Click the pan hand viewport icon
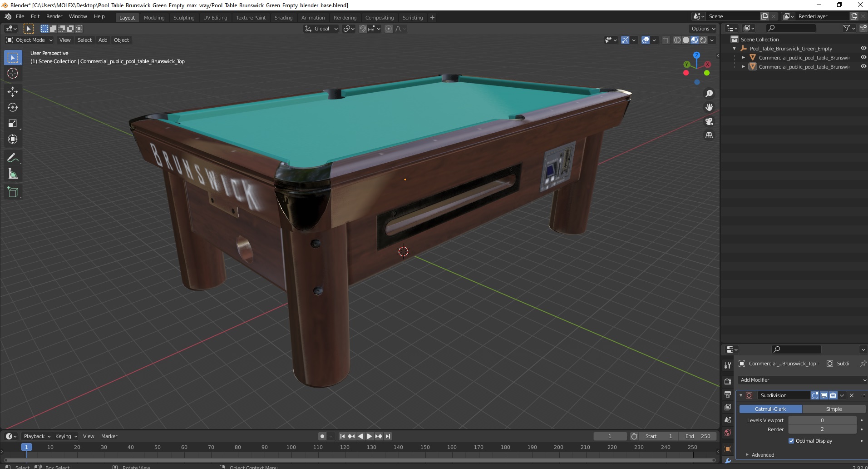Screen dimensions: 868x469 click(709, 107)
